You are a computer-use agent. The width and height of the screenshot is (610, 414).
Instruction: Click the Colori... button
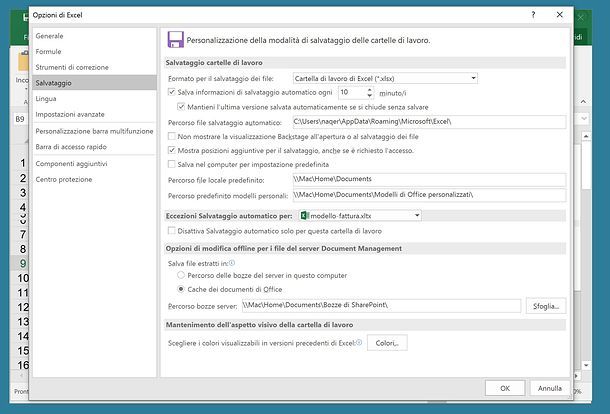[x=387, y=343]
